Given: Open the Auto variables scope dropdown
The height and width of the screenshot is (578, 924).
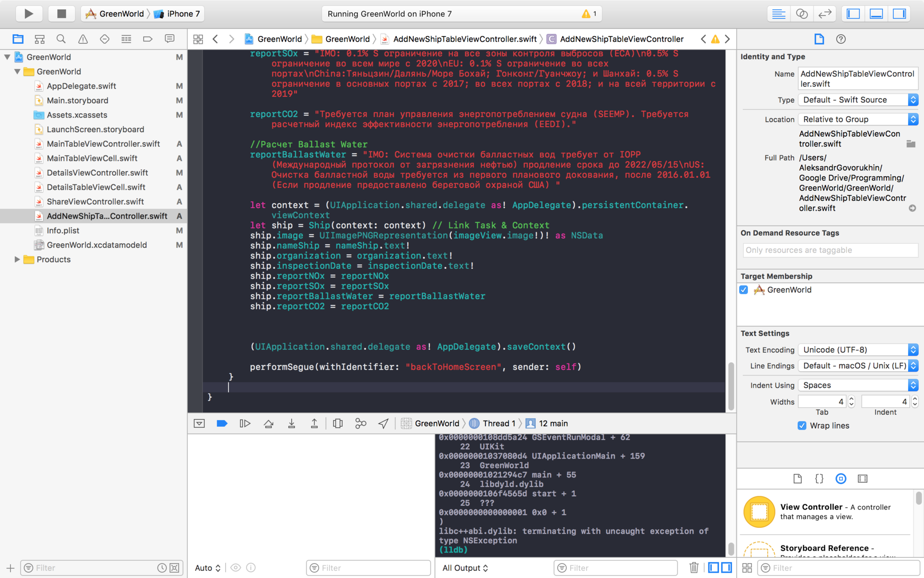Looking at the screenshot, I should 207,568.
